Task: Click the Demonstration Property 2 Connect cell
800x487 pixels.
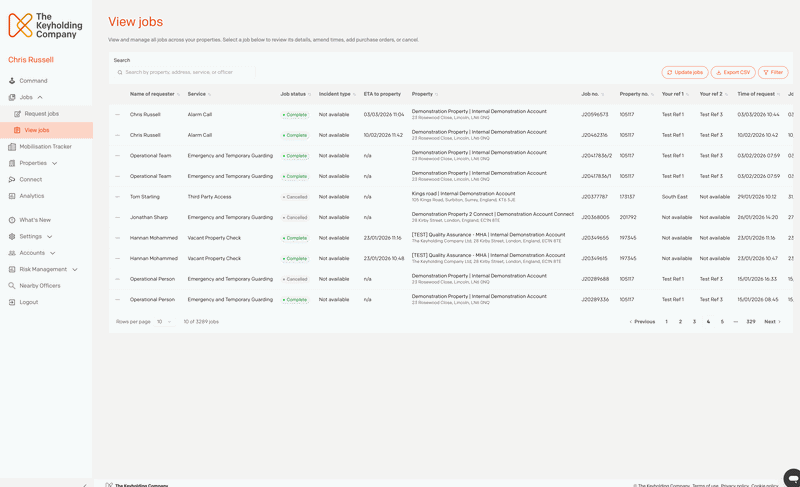Action: 493,217
